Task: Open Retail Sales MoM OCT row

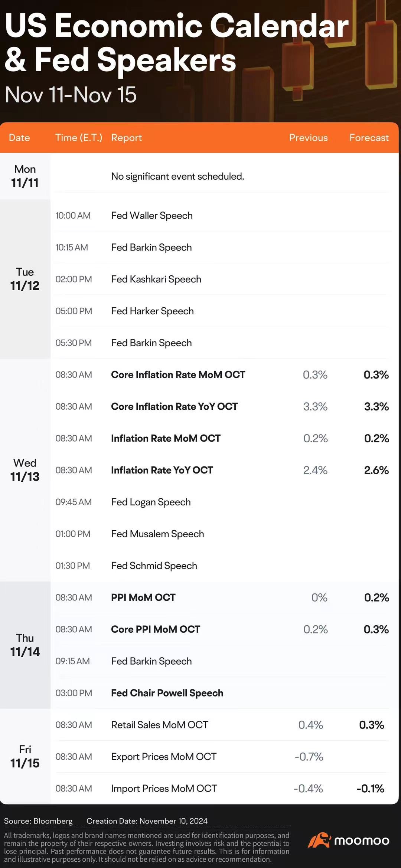Action: pos(222,725)
